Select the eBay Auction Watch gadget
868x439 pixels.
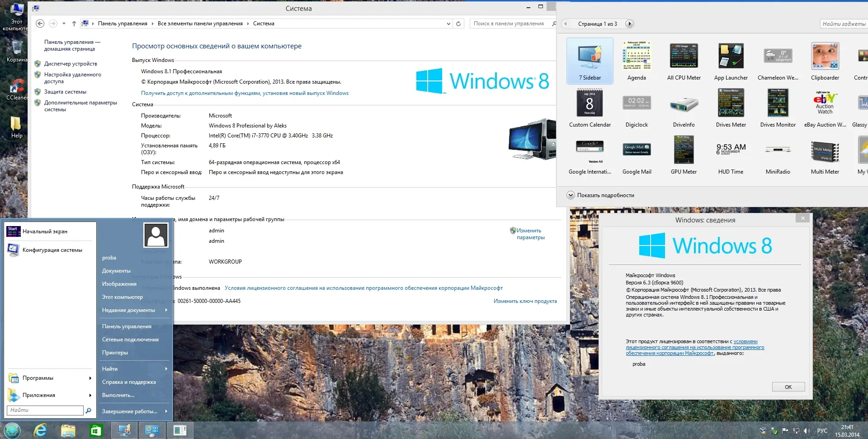[825, 108]
